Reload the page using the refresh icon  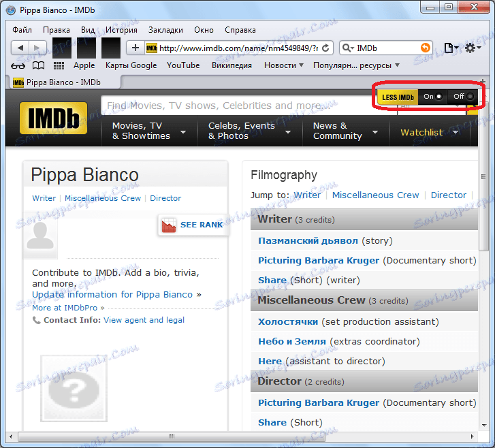coord(325,48)
